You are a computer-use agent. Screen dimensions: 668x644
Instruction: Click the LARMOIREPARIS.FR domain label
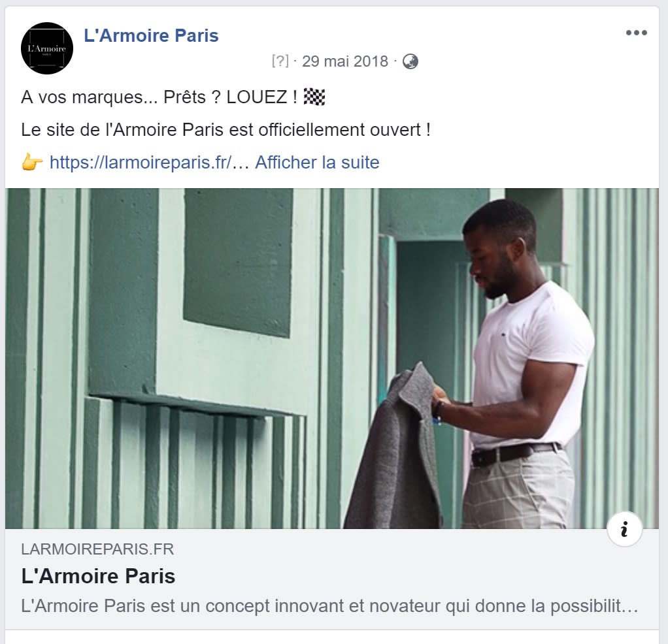97,549
